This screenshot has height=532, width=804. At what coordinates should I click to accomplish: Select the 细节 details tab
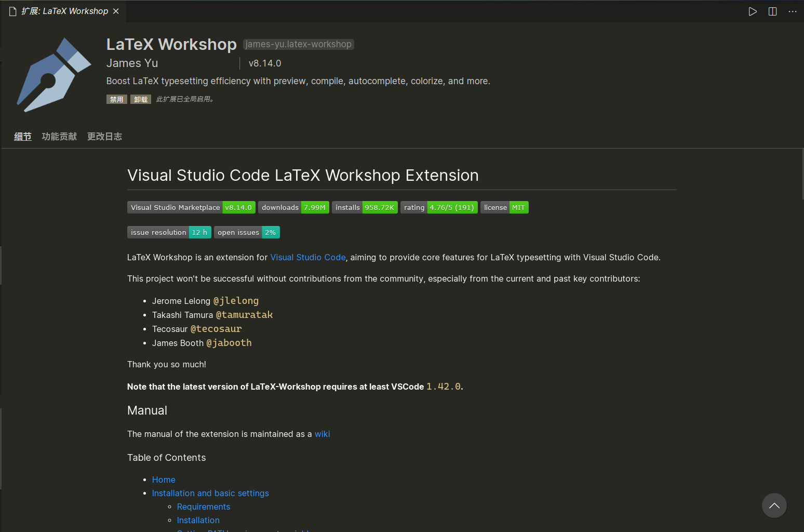click(23, 137)
